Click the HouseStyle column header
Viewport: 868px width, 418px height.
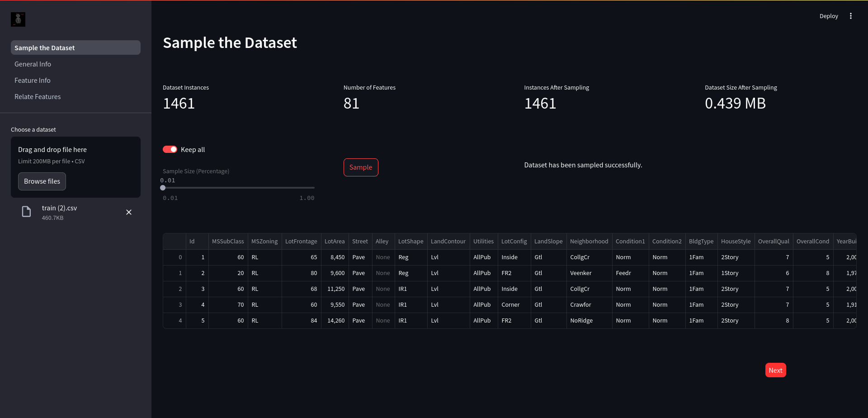[736, 241]
